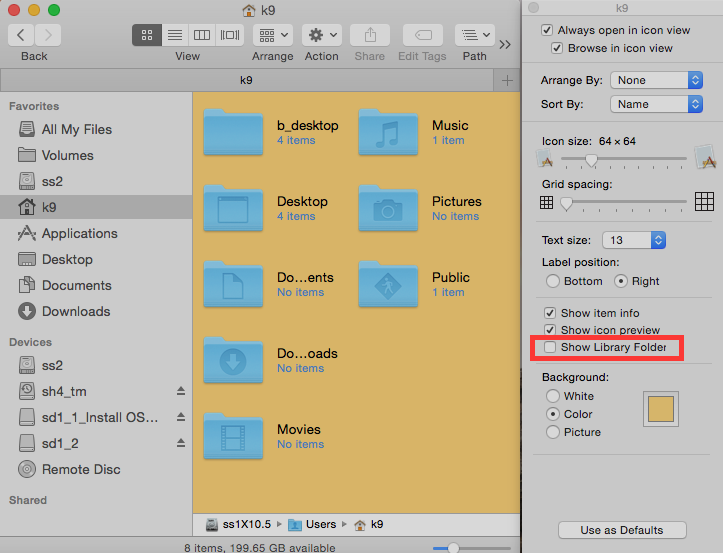Toggle Show item info checkbox
This screenshot has height=553, width=723.
550,313
